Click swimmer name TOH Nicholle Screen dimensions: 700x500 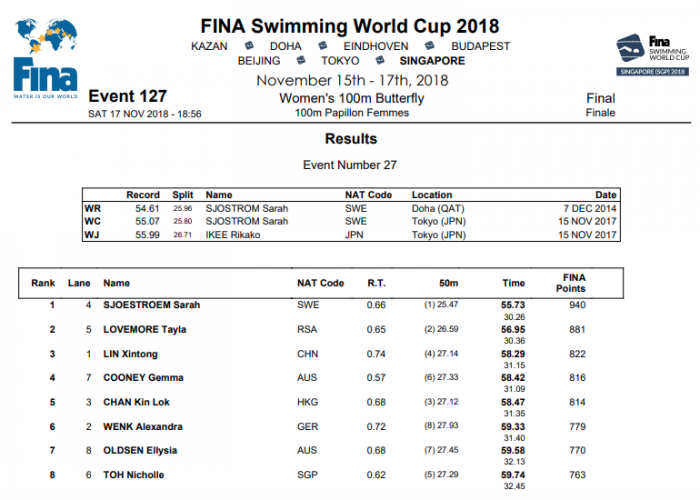coord(134,475)
